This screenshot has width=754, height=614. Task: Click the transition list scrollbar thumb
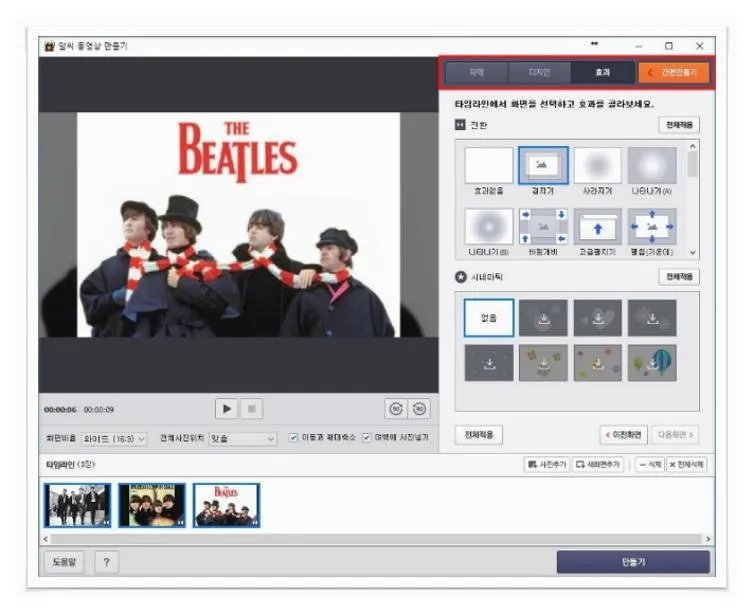(692, 164)
